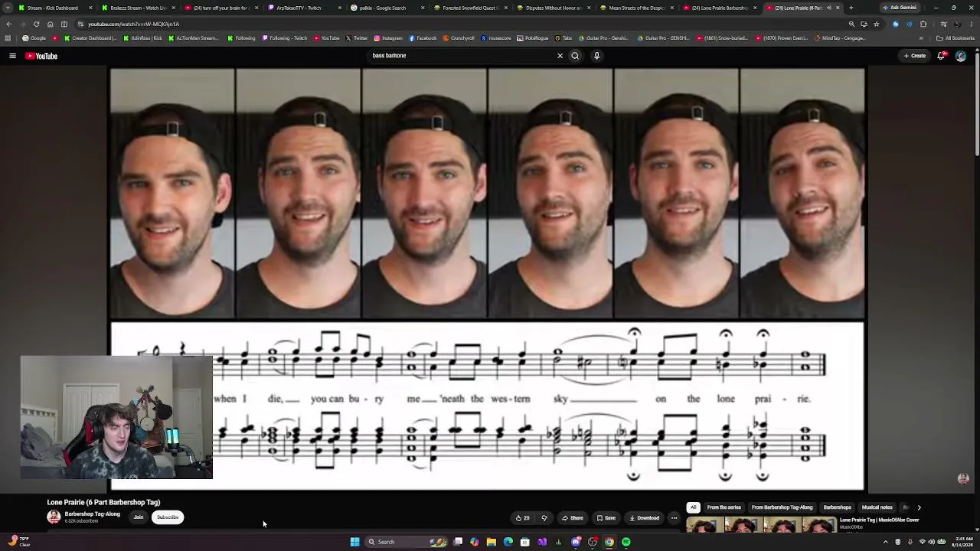This screenshot has width=980, height=551.
Task: Save the video to a playlist
Action: [606, 518]
